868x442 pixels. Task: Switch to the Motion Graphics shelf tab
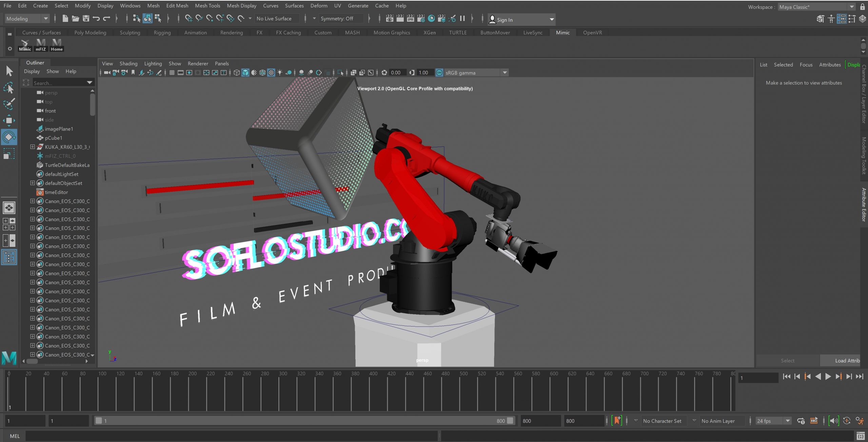tap(392, 33)
